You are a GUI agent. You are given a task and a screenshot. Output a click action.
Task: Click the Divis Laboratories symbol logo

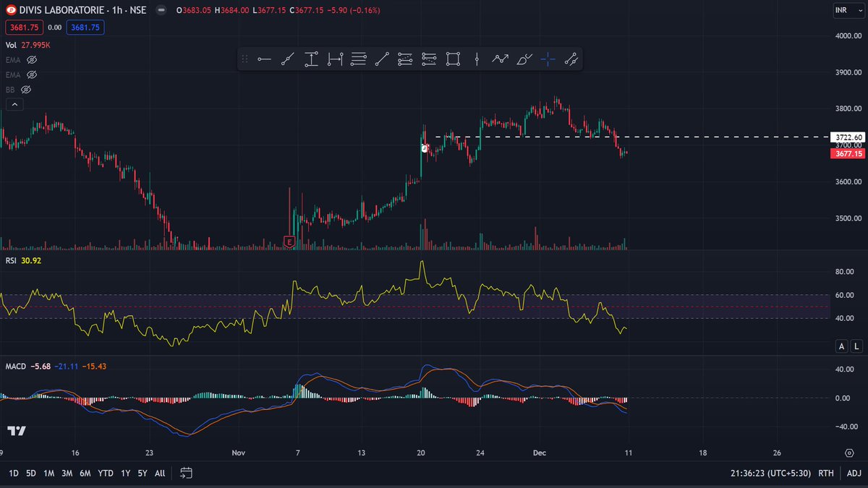11,11
